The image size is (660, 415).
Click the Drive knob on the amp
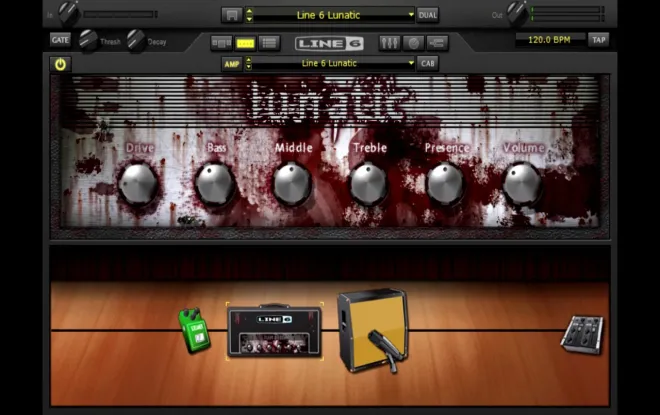click(138, 184)
